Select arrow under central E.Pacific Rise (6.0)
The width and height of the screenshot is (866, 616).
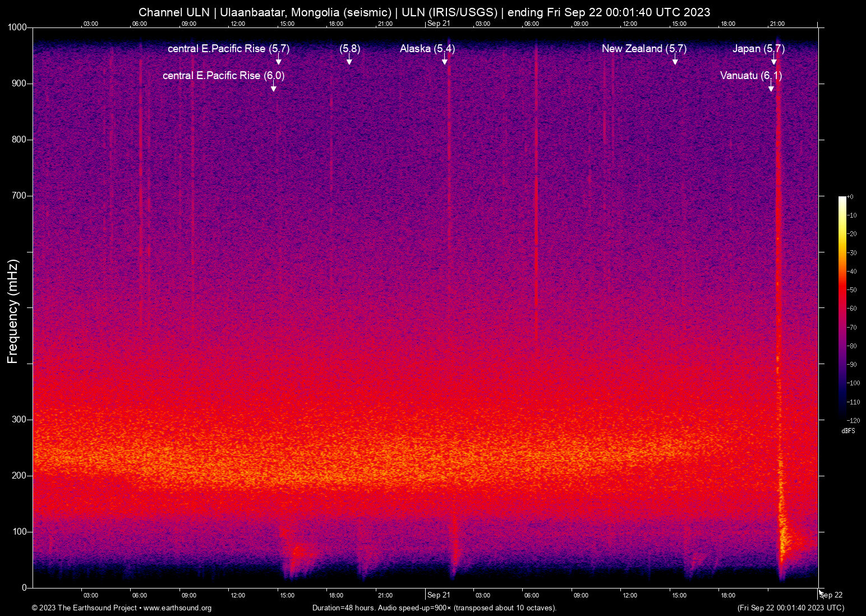tap(273, 88)
